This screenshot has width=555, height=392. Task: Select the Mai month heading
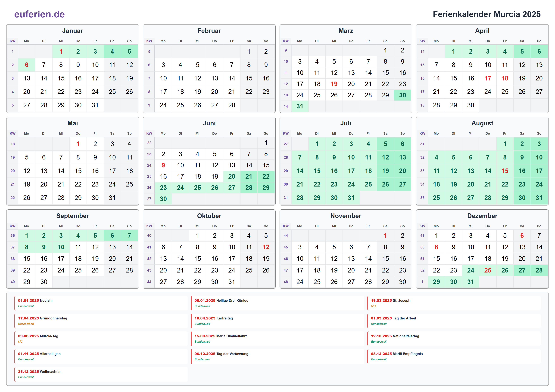[x=72, y=123]
